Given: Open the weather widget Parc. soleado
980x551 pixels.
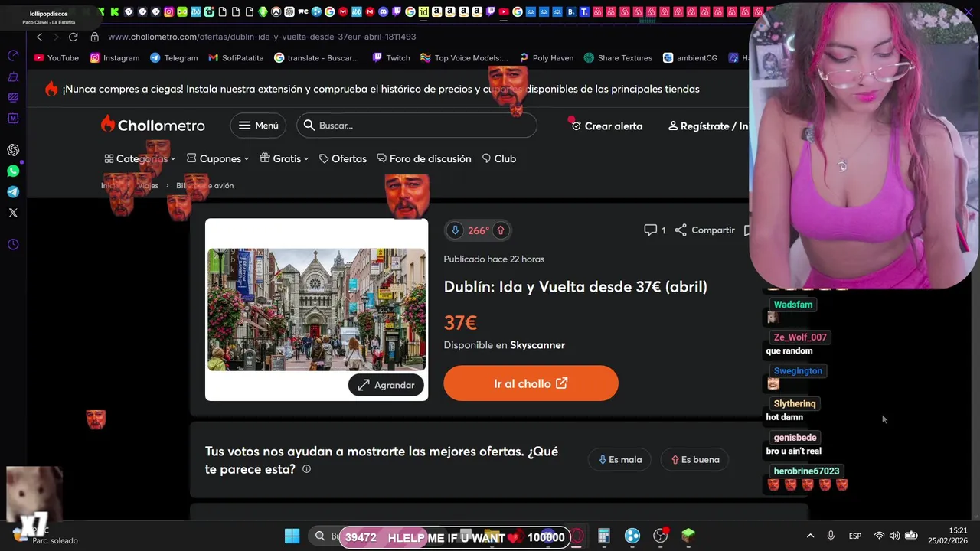Looking at the screenshot, I should click(x=44, y=535).
